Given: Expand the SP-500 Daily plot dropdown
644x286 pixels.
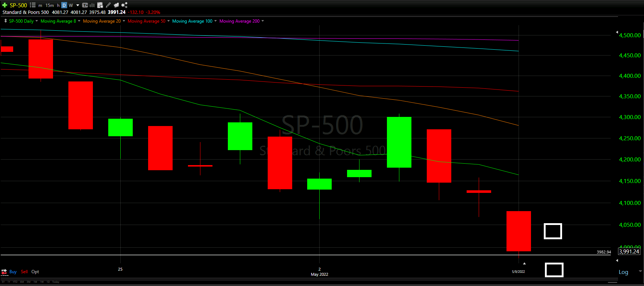Looking at the screenshot, I should 37,21.
